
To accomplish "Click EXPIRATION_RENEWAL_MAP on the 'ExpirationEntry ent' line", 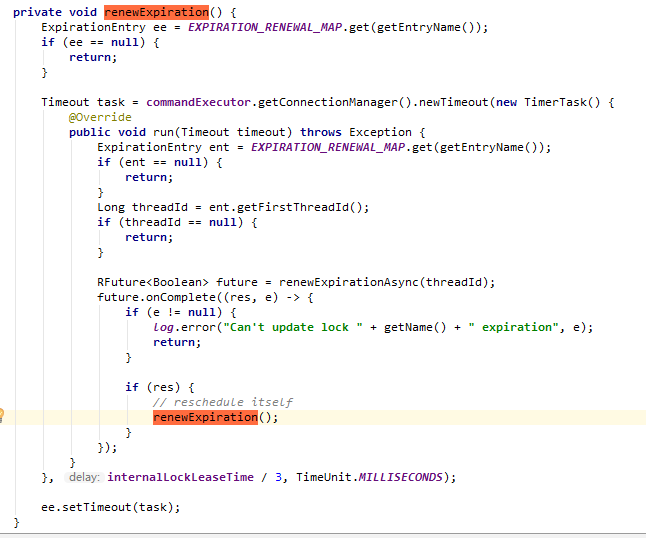I will pyautogui.click(x=328, y=147).
